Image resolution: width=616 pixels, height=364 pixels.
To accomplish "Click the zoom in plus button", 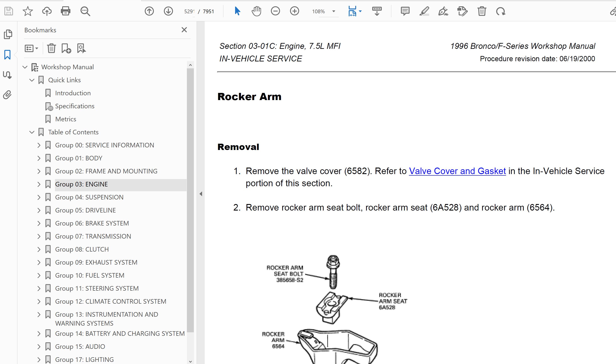I will 294,11.
